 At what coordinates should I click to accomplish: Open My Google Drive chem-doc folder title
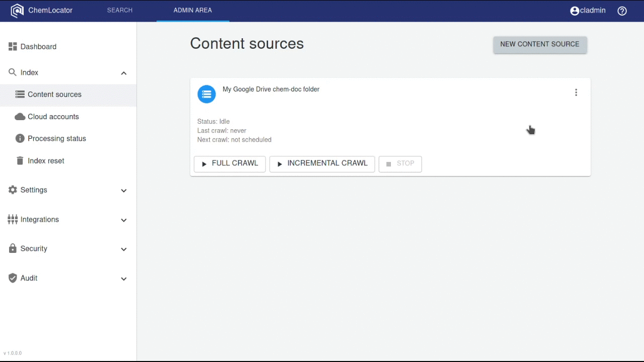point(271,89)
